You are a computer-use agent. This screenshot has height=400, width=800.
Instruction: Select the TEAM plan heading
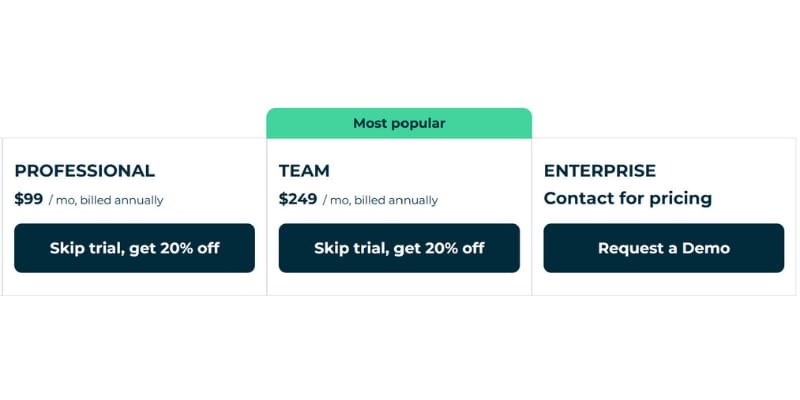(x=304, y=171)
